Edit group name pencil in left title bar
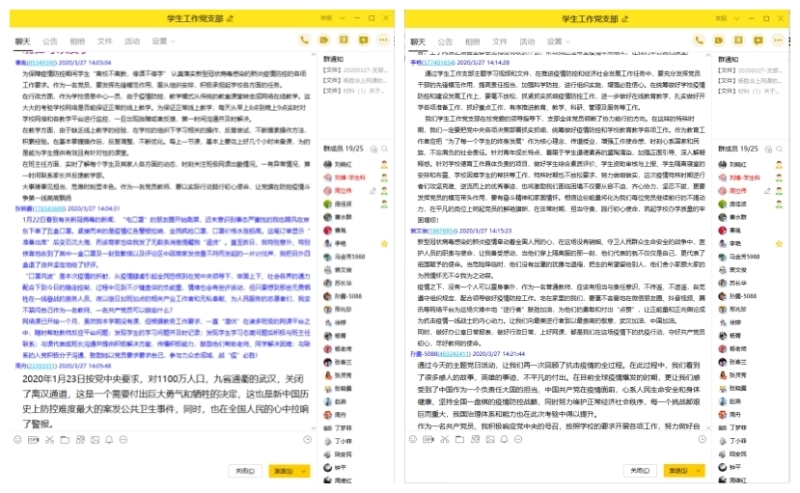800x493 pixels. pos(230,18)
